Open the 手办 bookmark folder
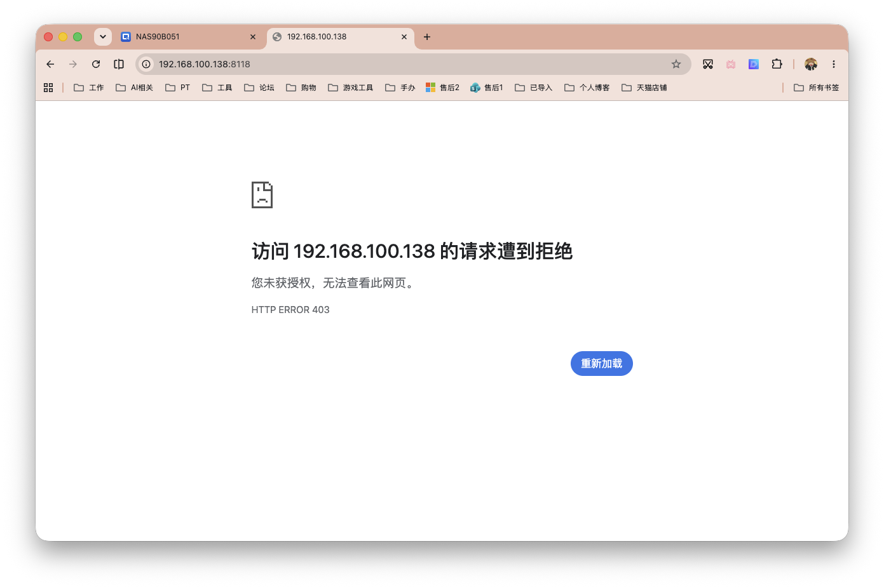 pyautogui.click(x=400, y=88)
